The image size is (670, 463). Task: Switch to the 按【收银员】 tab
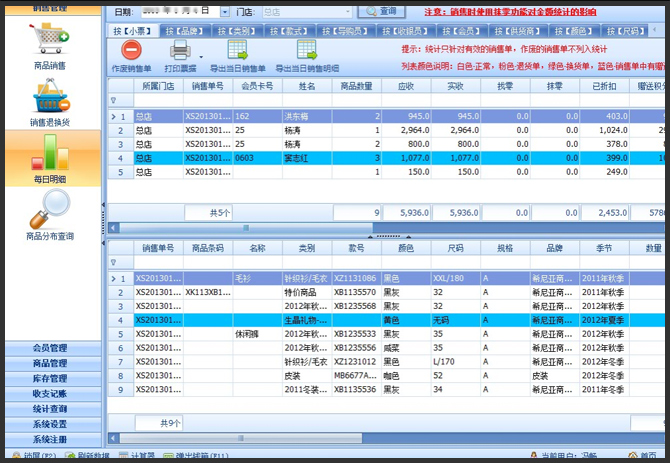tap(406, 31)
